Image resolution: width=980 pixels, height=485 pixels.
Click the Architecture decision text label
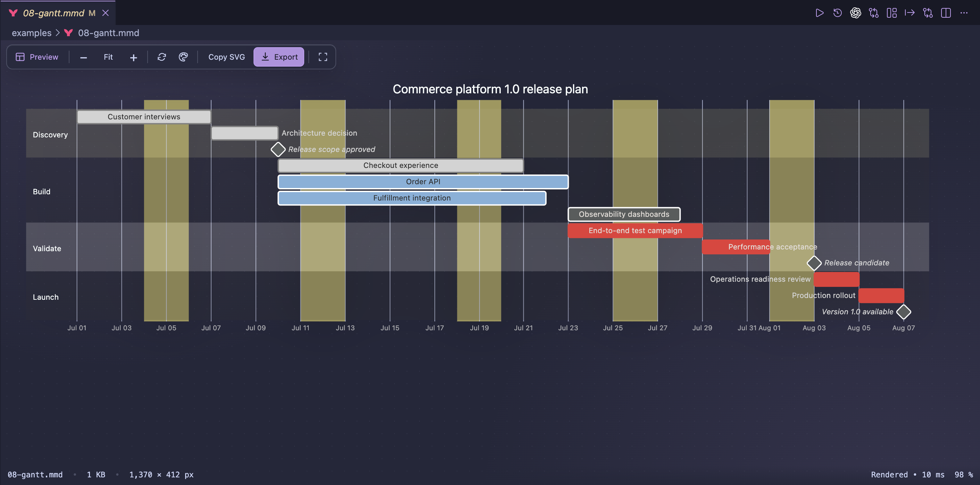coord(319,133)
